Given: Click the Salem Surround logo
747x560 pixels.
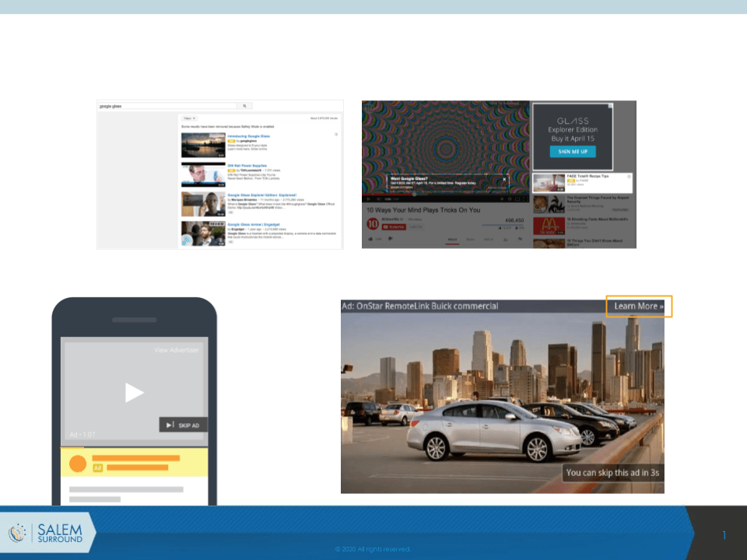Looking at the screenshot, I should pyautogui.click(x=47, y=532).
